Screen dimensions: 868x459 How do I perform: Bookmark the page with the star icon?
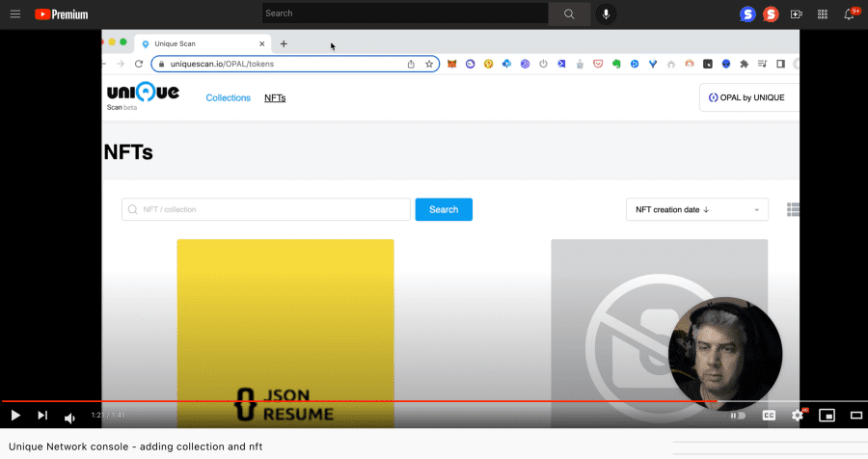(x=429, y=64)
